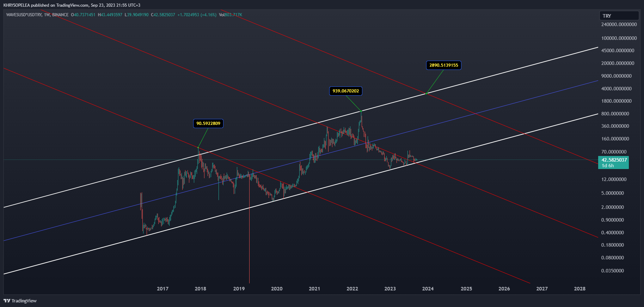Click the 0.9000000 price scale label
The height and width of the screenshot is (307, 644).
click(613, 220)
